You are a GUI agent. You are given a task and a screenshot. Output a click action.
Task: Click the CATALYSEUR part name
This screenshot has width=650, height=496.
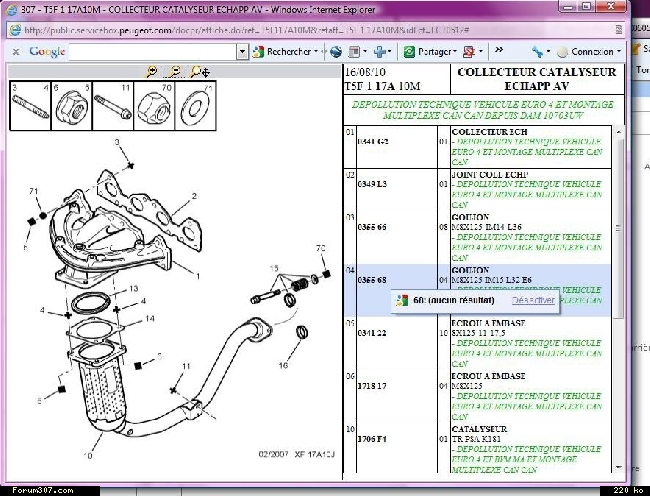(479, 429)
